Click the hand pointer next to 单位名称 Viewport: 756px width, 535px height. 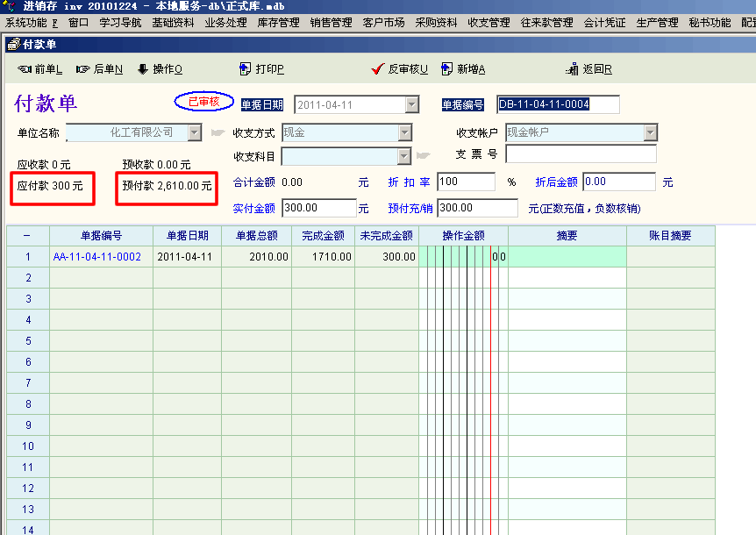pos(218,133)
